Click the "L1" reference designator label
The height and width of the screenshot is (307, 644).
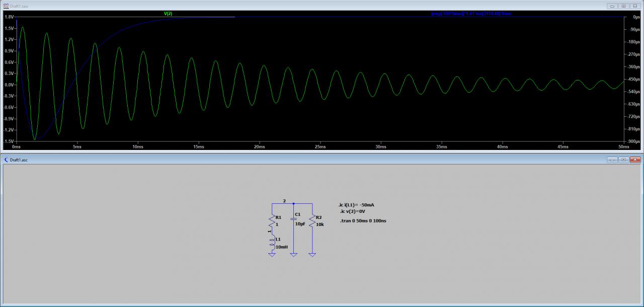tap(278, 240)
